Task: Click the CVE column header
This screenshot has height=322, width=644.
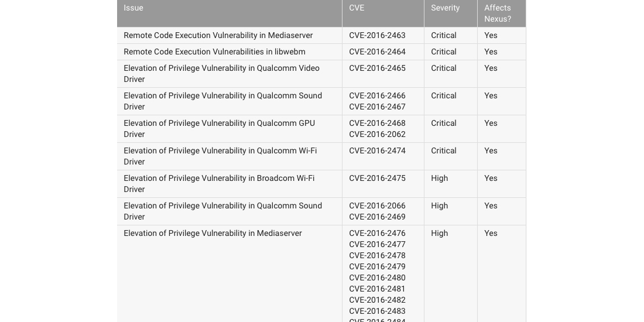Action: coord(357,8)
